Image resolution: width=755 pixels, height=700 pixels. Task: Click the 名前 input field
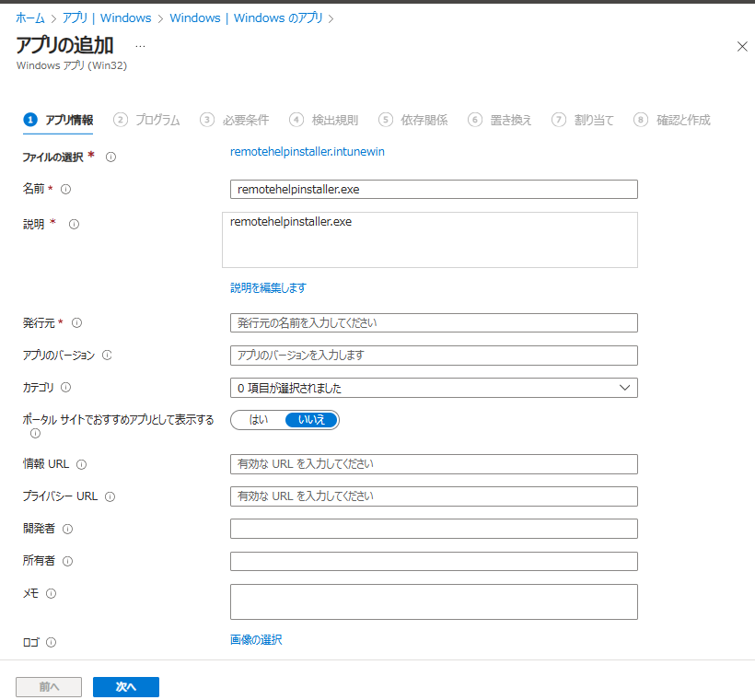(x=434, y=190)
